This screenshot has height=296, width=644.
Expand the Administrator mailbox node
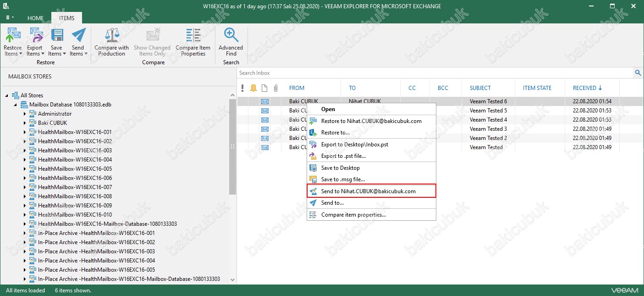tap(25, 114)
